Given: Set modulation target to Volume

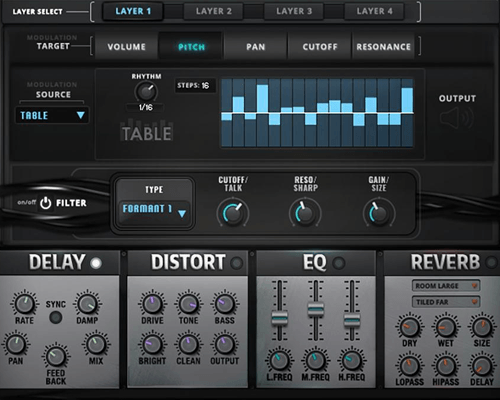Looking at the screenshot, I should [x=126, y=47].
